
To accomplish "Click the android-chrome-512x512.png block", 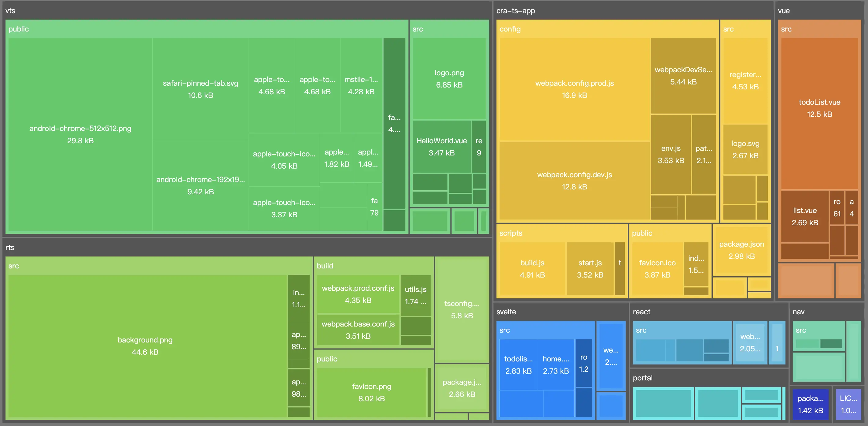I will [x=80, y=134].
